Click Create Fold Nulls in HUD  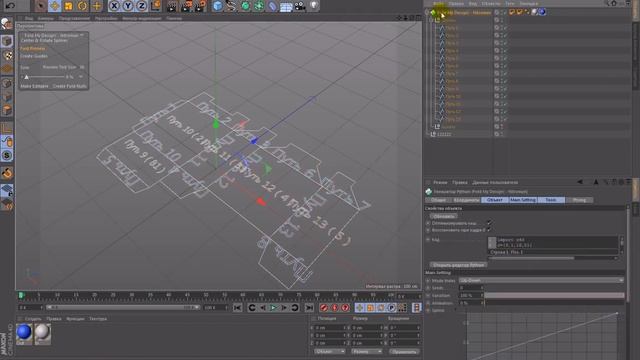(69, 86)
